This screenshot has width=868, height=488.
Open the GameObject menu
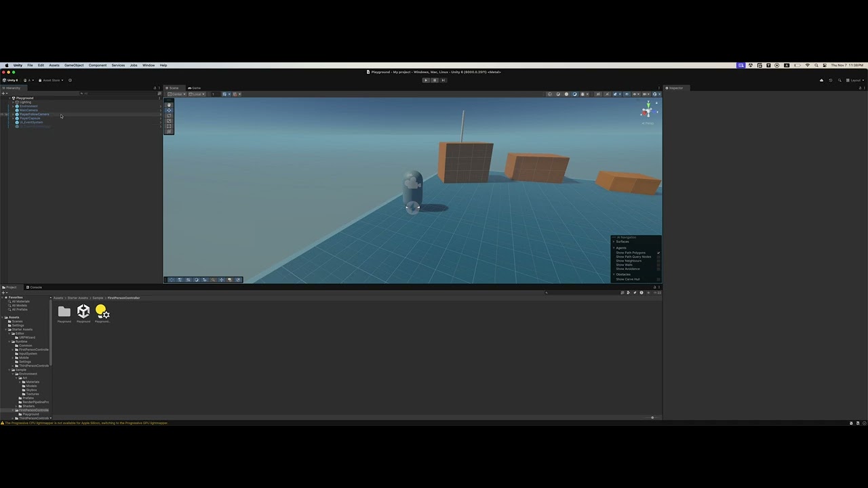tap(74, 65)
